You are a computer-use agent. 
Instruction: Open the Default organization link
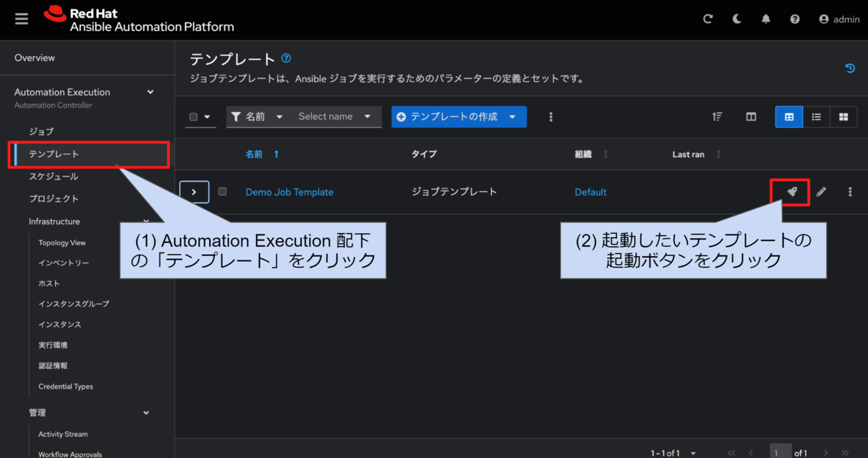(x=590, y=192)
